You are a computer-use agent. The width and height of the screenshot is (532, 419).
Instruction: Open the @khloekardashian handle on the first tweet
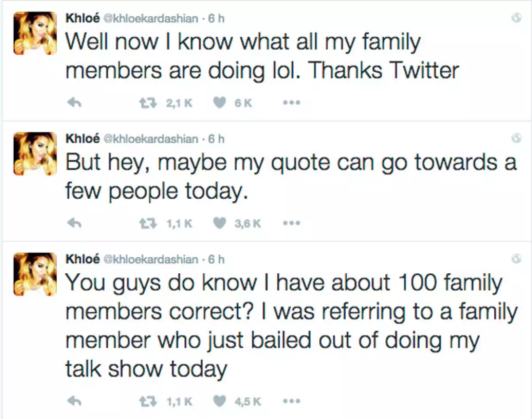pyautogui.click(x=150, y=19)
